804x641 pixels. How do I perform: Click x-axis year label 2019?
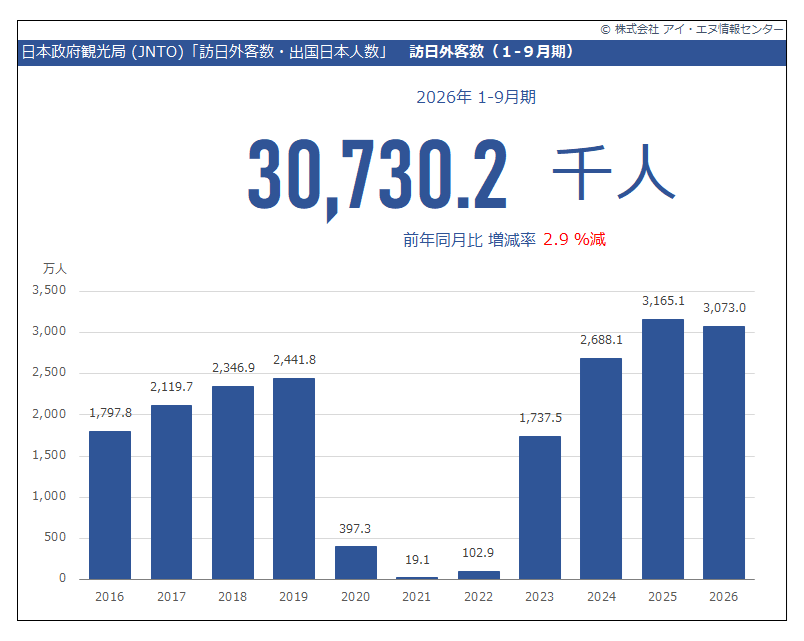pos(294,596)
